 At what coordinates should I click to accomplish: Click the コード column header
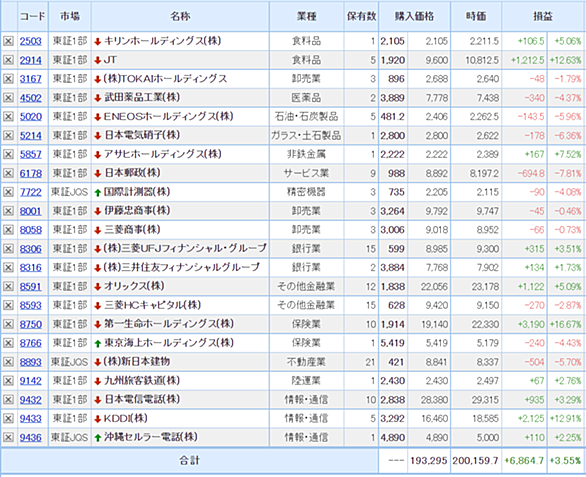(x=33, y=16)
